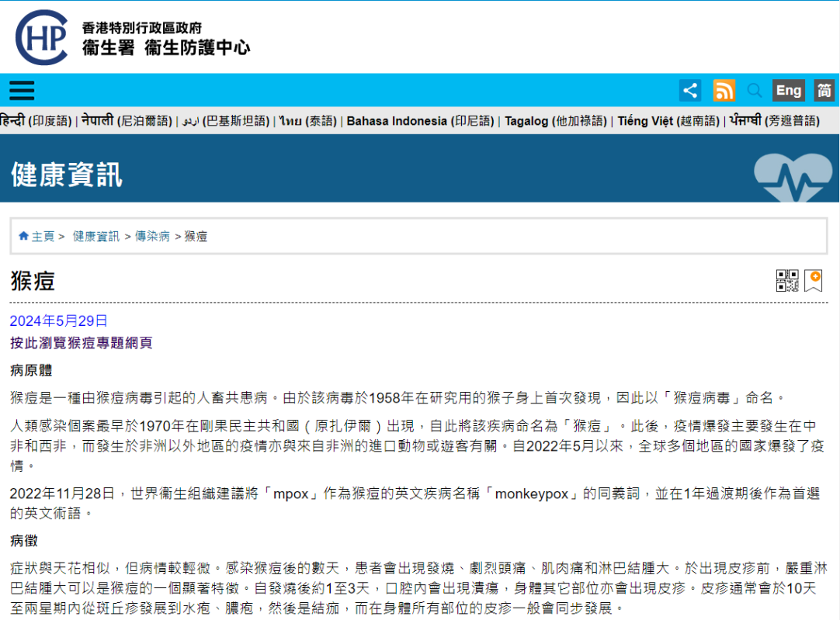Click the share icon

[690, 91]
